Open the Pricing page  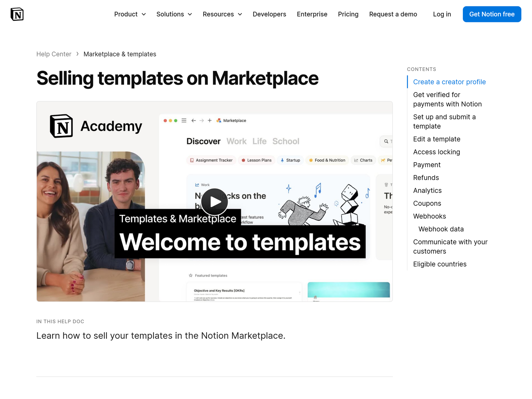tap(348, 14)
